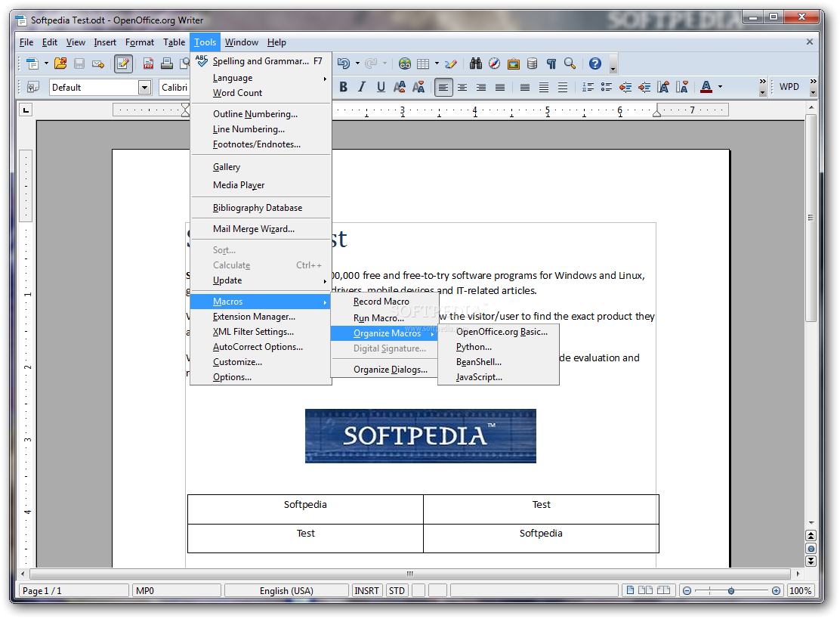Image resolution: width=840 pixels, height=619 pixels.
Task: Click the New document icon
Action: [x=32, y=63]
